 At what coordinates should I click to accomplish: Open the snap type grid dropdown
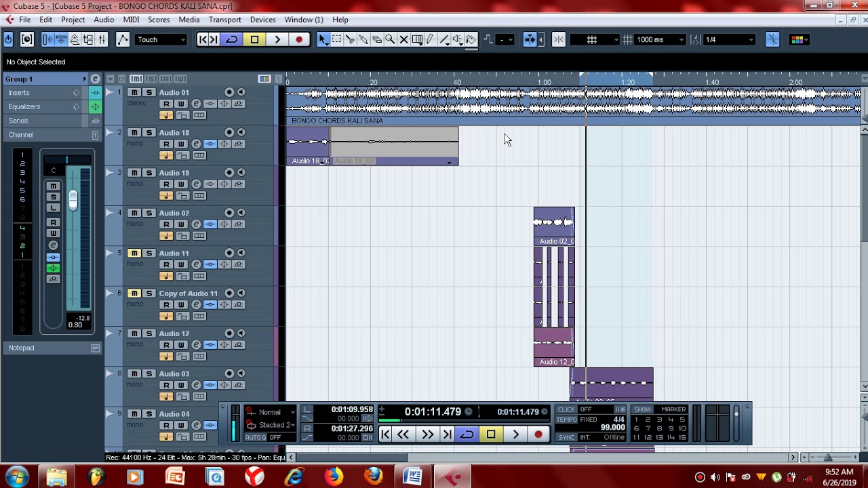point(595,40)
